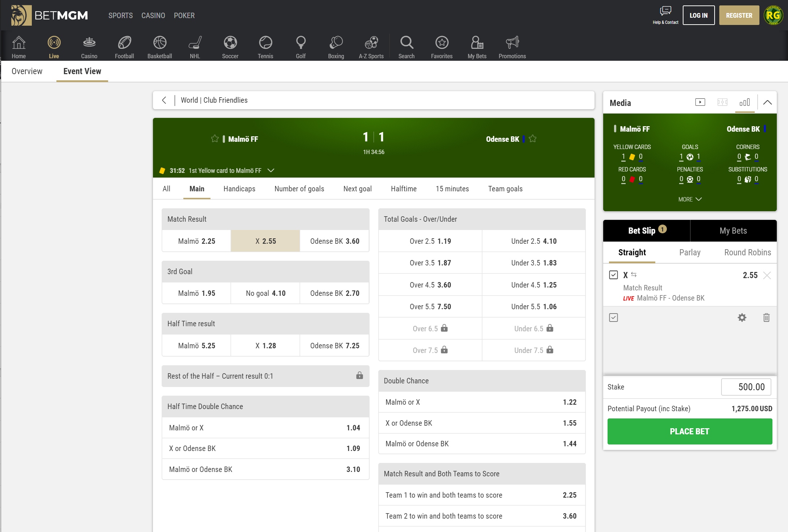The width and height of the screenshot is (788, 532).
Task: Favorite Malmö FF with star
Action: point(215,139)
